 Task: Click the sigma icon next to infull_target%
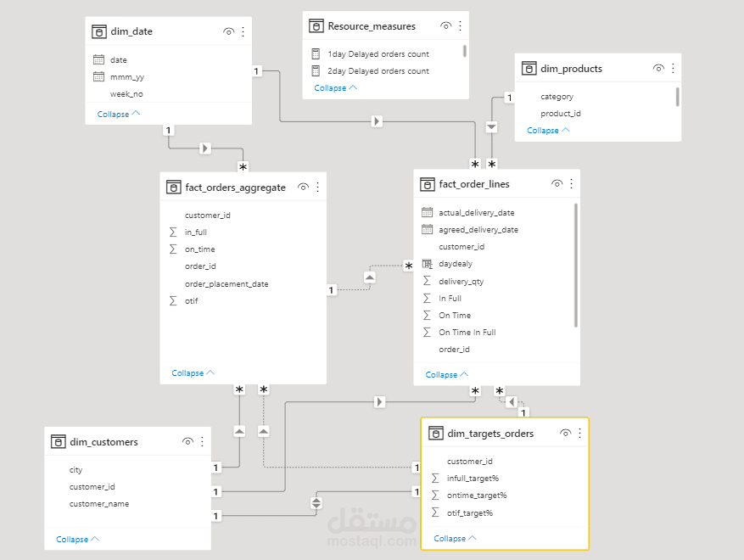(x=435, y=479)
